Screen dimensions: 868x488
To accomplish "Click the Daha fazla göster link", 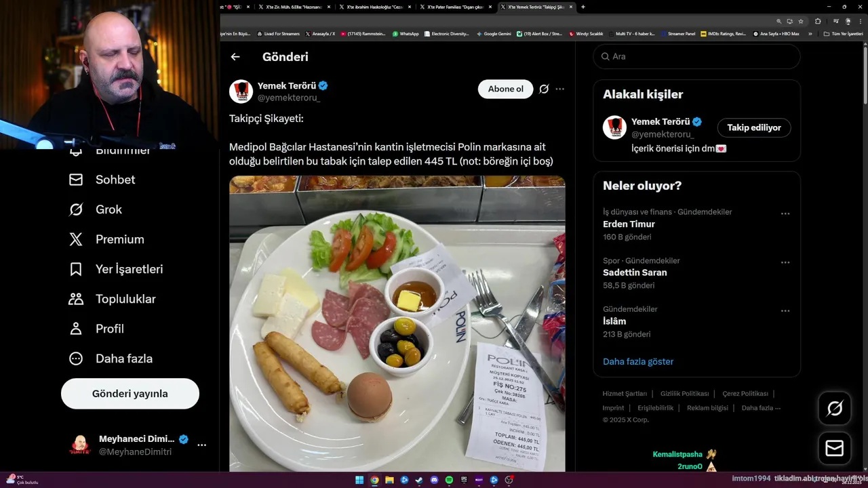I will coord(638,362).
